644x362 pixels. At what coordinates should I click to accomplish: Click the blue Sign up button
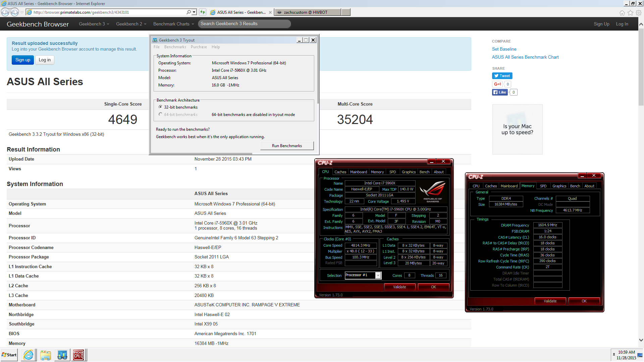23,60
